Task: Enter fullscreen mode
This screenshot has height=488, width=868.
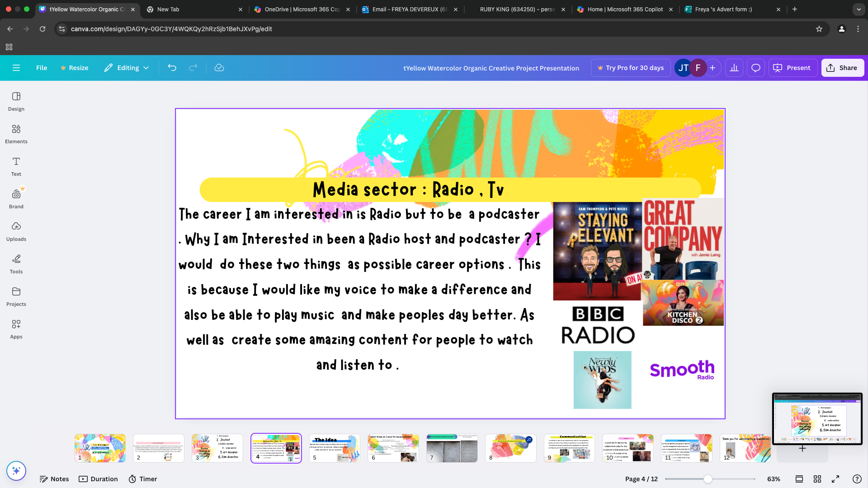Action: click(x=835, y=479)
